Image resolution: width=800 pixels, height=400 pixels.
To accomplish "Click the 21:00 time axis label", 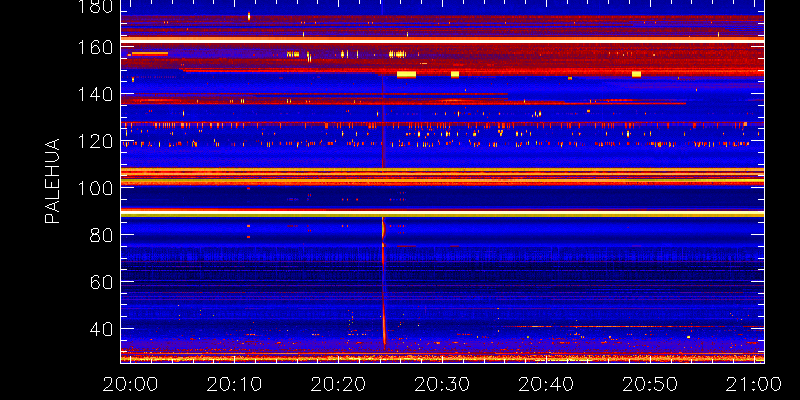I will (x=756, y=384).
